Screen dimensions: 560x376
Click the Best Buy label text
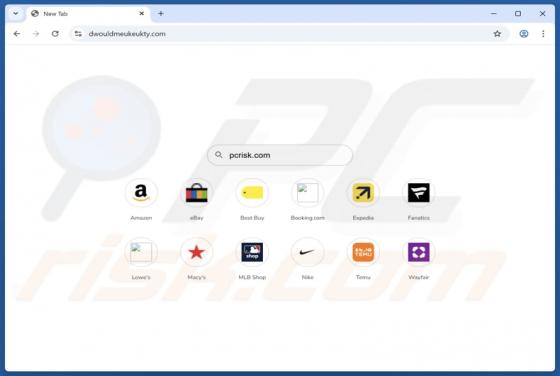pos(252,218)
